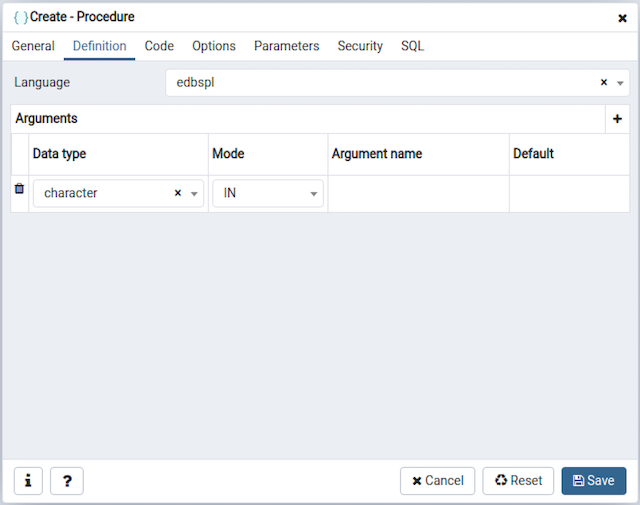Switch to the General tab
Image resolution: width=640 pixels, height=505 pixels.
[33, 46]
